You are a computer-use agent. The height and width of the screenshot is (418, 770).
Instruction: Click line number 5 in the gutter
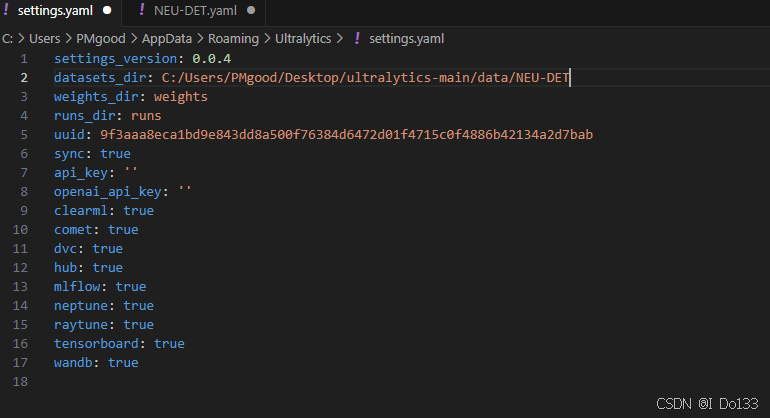coord(24,135)
